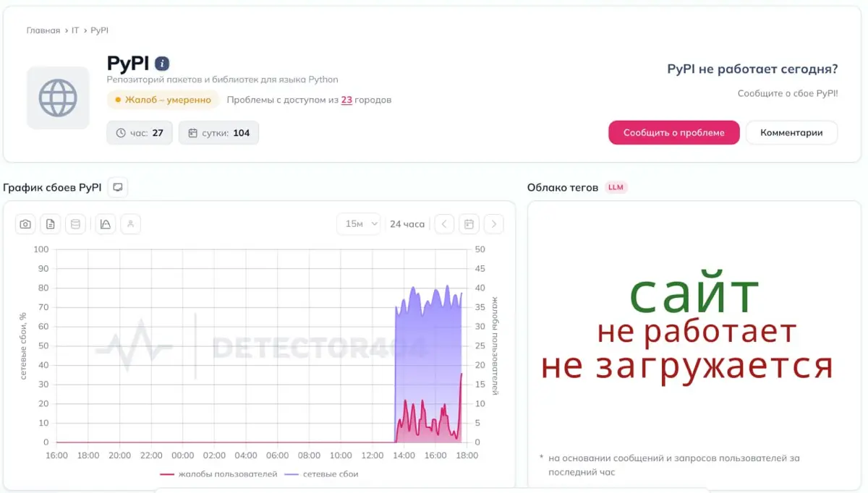Go to next period with right chevron
868x493 pixels.
[493, 224]
